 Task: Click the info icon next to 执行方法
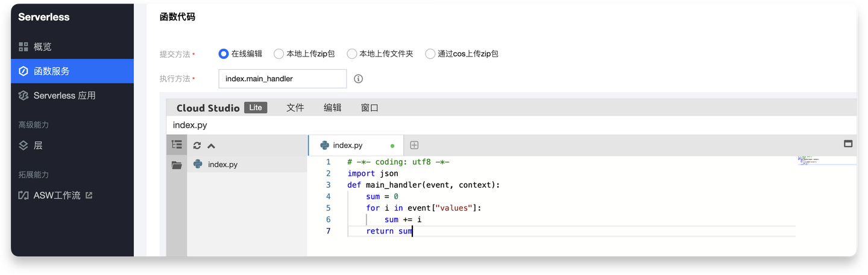[358, 79]
